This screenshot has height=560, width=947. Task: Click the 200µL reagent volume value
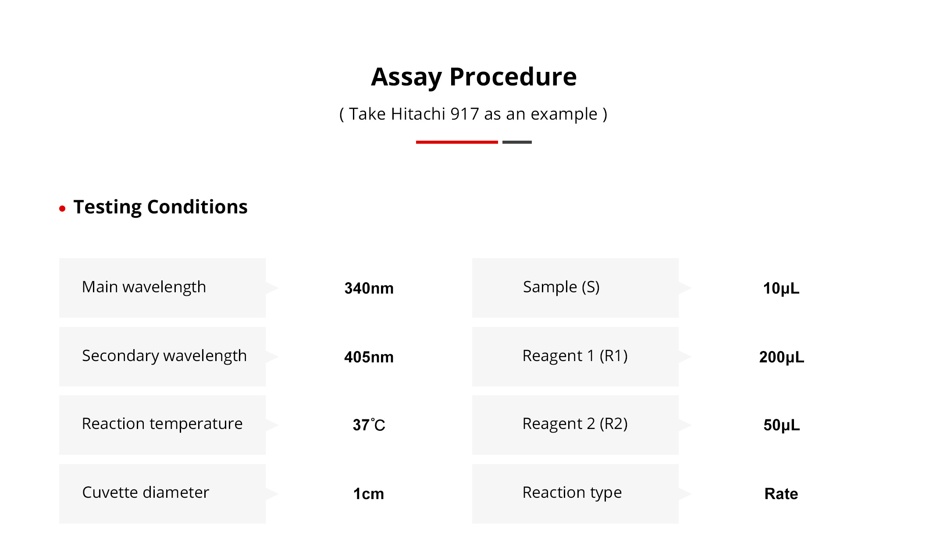coord(781,357)
